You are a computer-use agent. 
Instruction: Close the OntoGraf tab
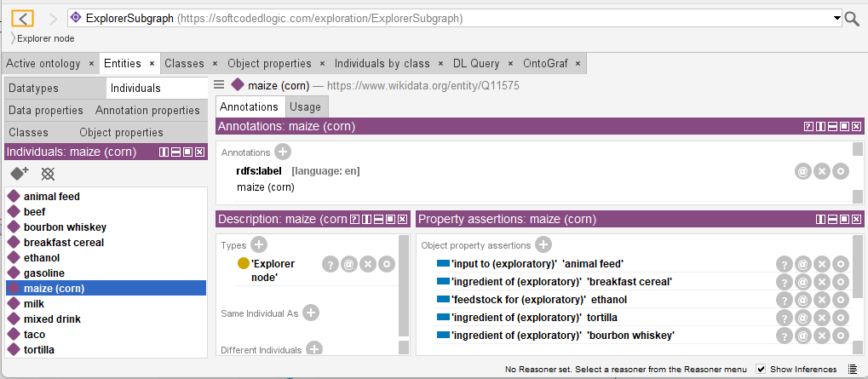point(578,64)
